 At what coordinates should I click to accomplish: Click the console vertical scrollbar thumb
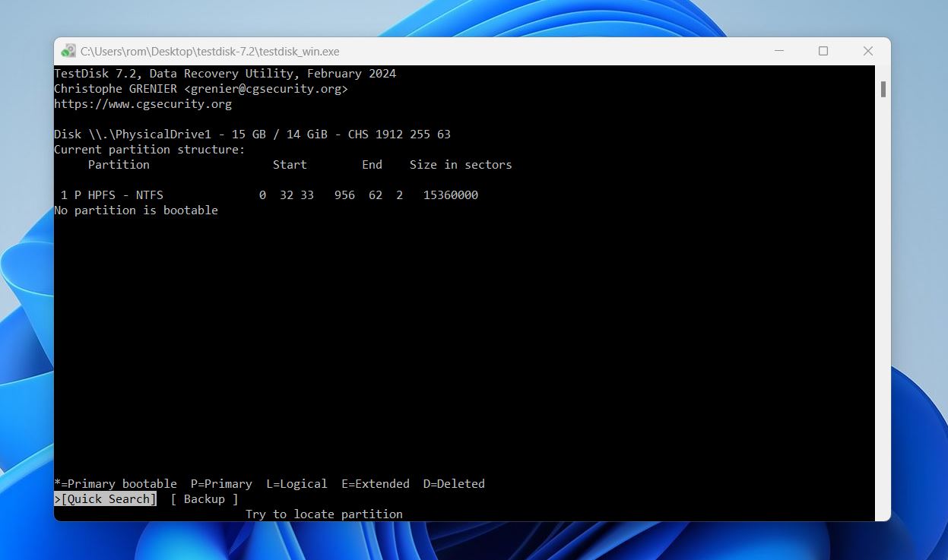[883, 89]
